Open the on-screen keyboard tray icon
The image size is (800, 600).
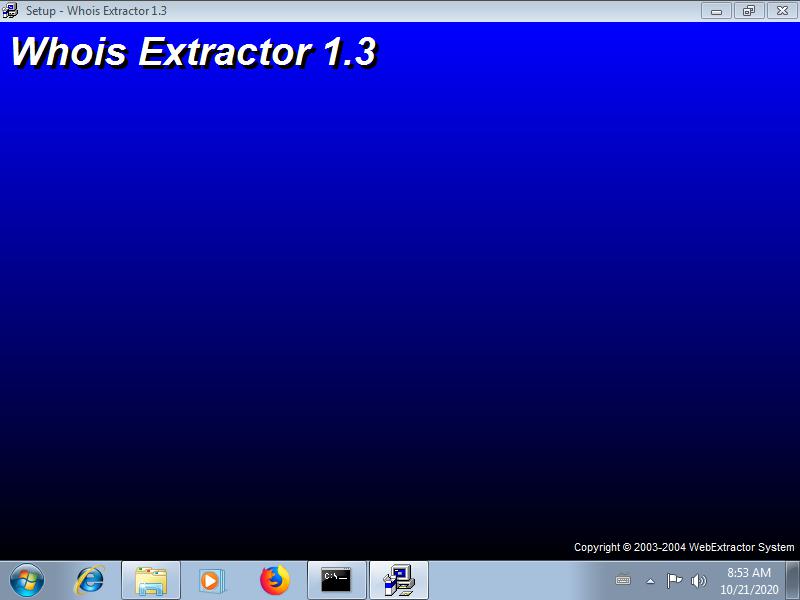(623, 581)
